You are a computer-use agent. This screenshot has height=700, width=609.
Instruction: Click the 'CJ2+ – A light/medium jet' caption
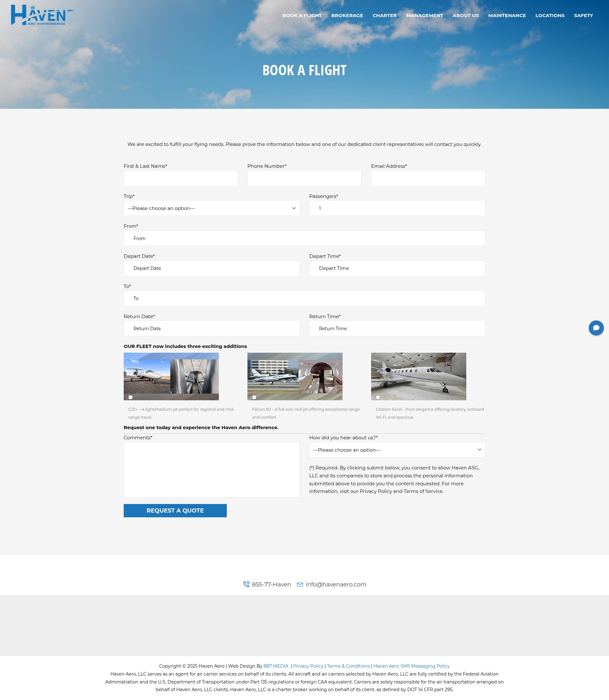(x=181, y=413)
